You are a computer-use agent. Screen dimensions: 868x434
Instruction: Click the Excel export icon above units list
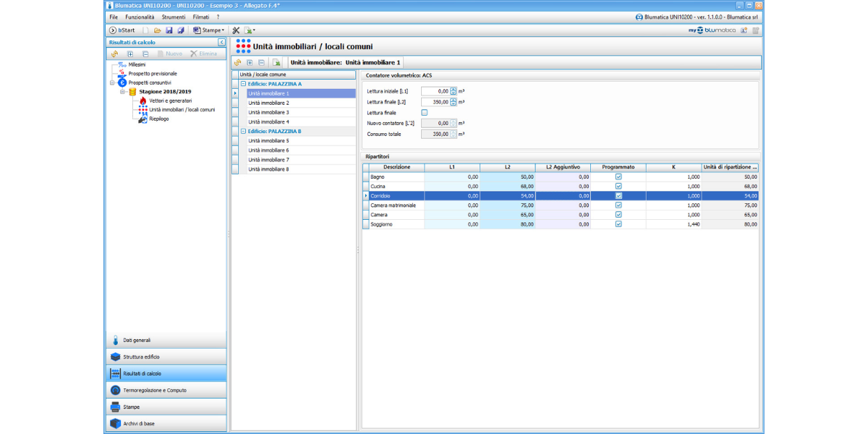coord(276,63)
